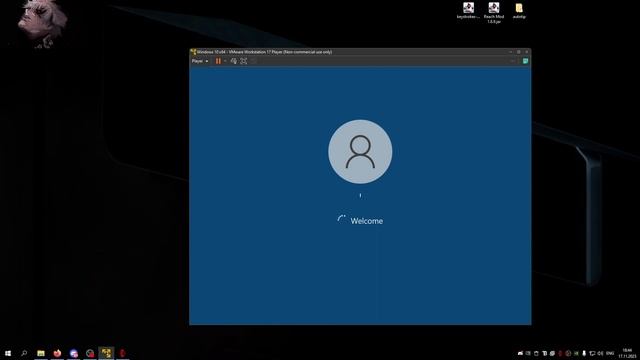Click the microphone tray icon
This screenshot has width=640, height=360.
[x=584, y=353]
